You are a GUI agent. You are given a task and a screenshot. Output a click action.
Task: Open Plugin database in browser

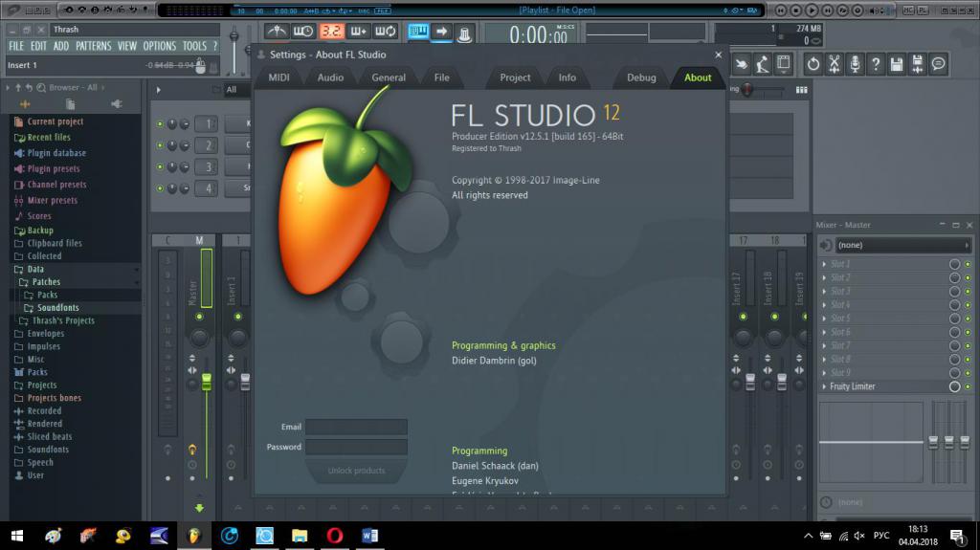click(x=56, y=153)
